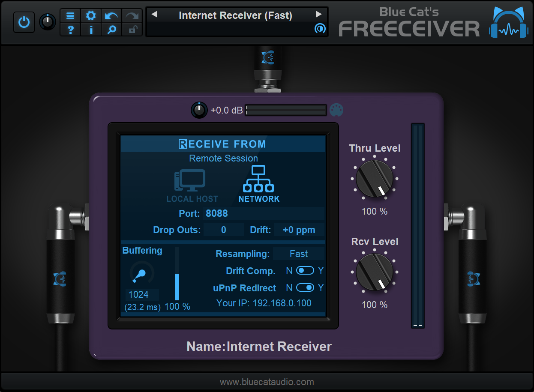Open the Resampling mode set to Fast
This screenshot has width=534, height=392.
tap(299, 254)
